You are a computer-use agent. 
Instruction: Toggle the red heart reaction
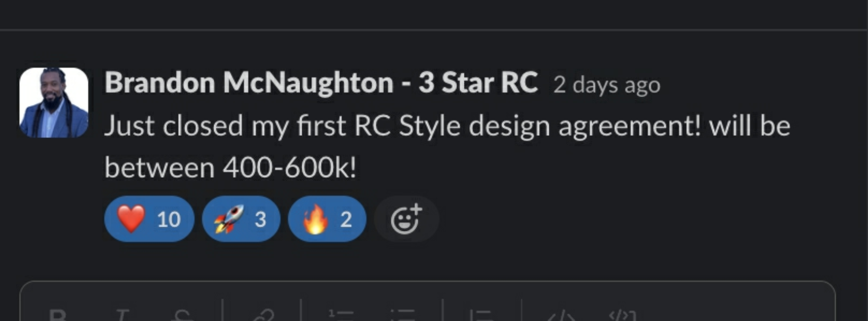tap(149, 219)
